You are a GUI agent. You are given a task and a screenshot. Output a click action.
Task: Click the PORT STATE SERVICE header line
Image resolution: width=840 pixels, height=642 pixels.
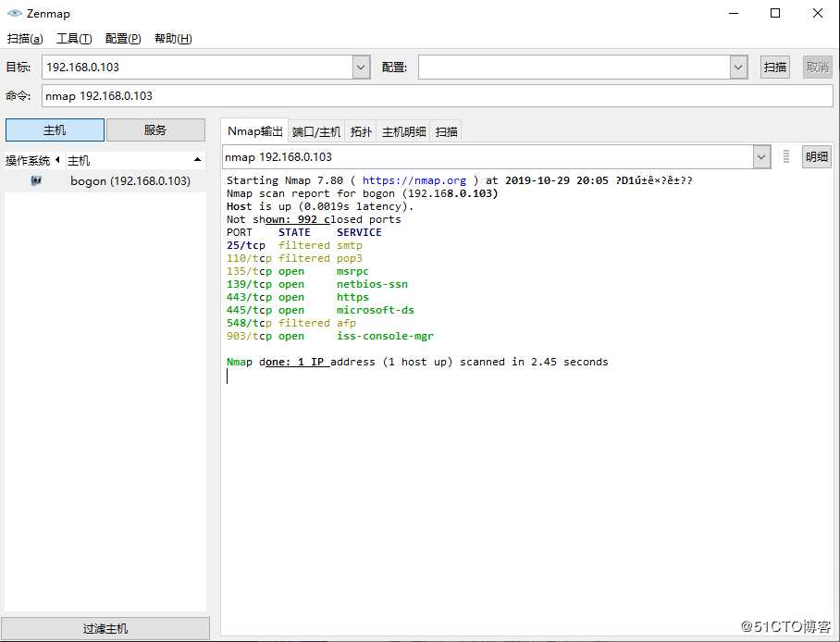pyautogui.click(x=303, y=232)
